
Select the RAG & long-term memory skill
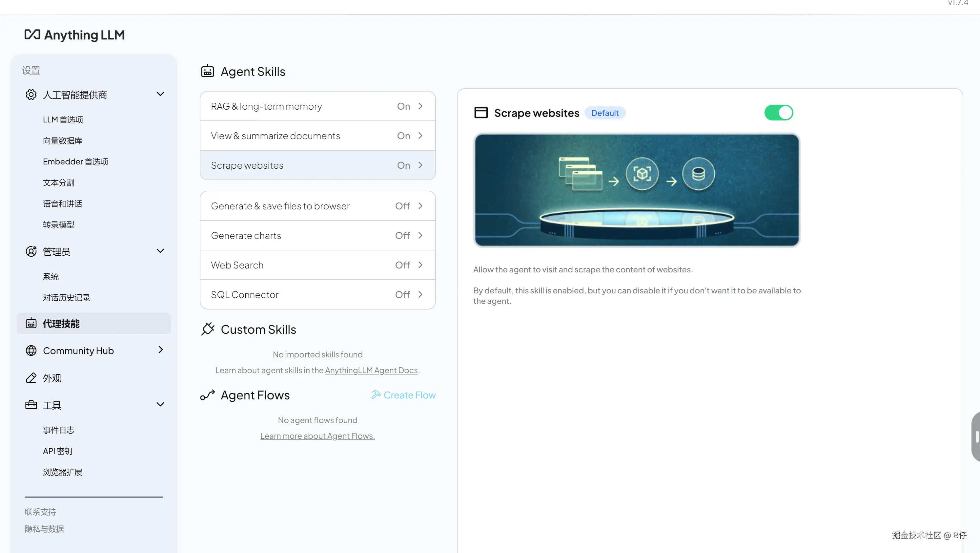(317, 106)
